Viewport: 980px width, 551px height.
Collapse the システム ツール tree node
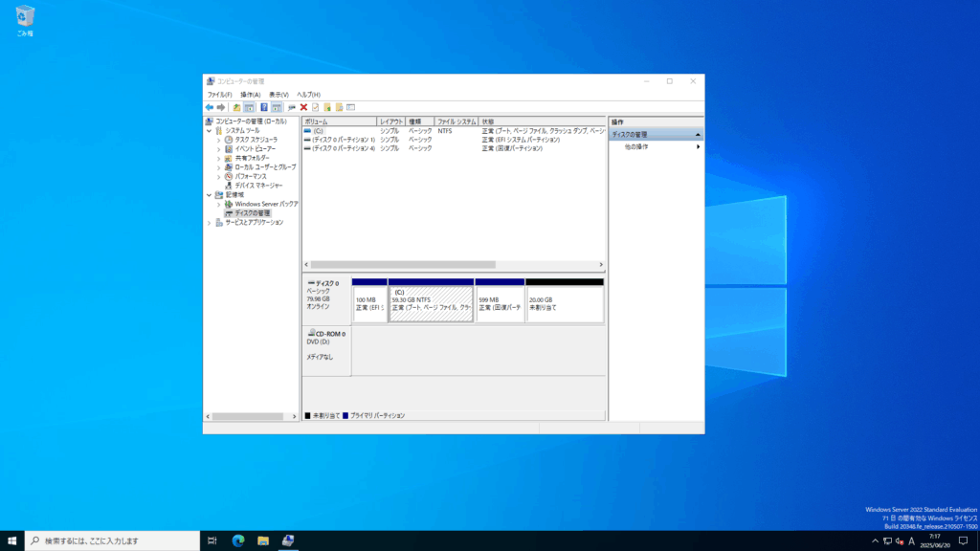[210, 131]
